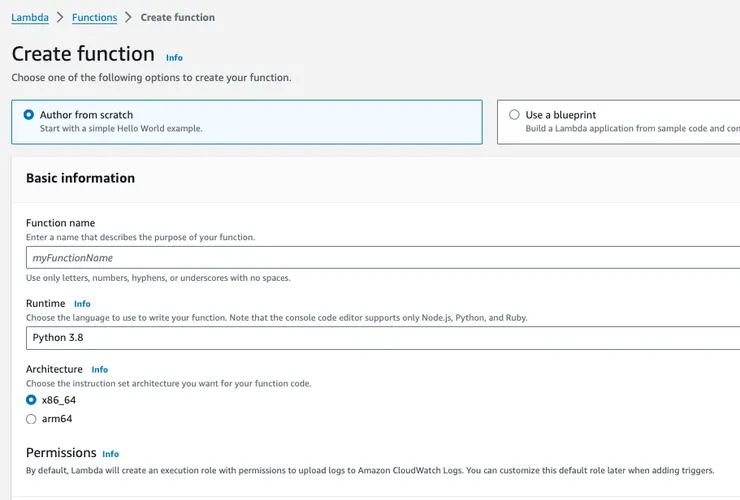Click the Use a blueprint card description

(632, 129)
